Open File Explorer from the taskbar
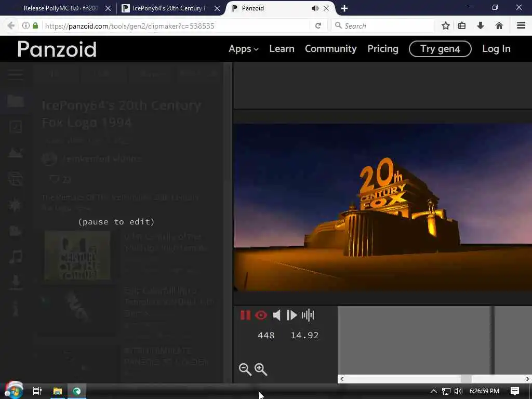 pyautogui.click(x=58, y=391)
